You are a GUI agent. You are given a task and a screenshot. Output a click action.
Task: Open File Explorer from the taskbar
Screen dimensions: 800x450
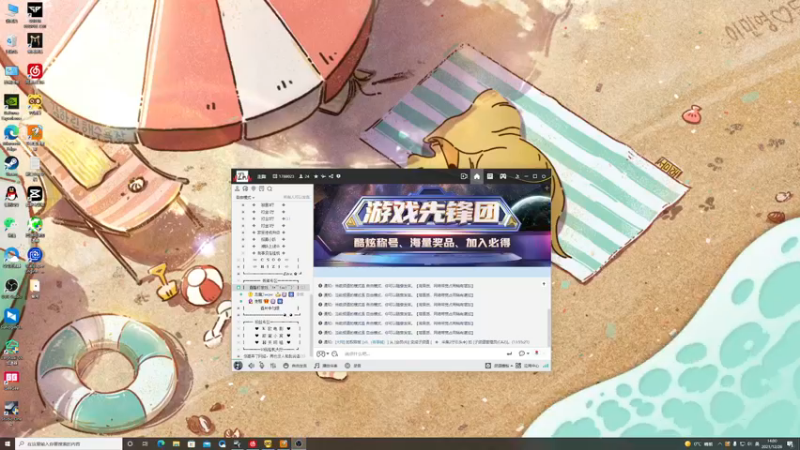176,444
